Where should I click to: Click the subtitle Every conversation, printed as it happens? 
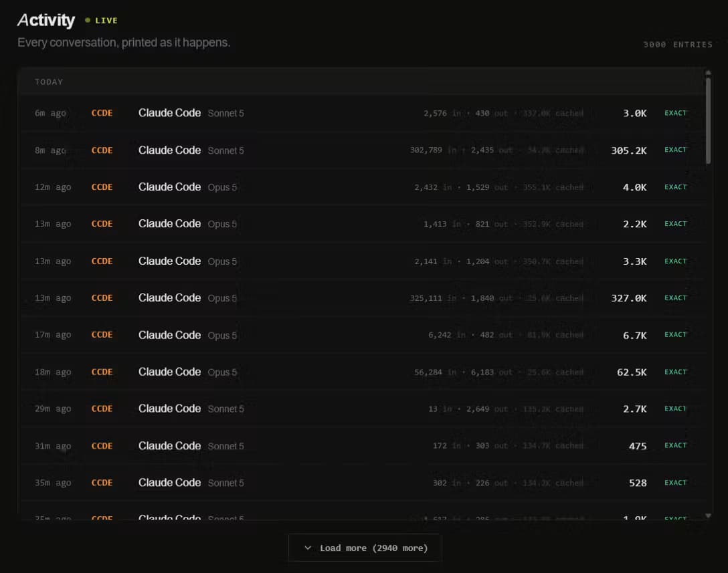[x=124, y=43]
